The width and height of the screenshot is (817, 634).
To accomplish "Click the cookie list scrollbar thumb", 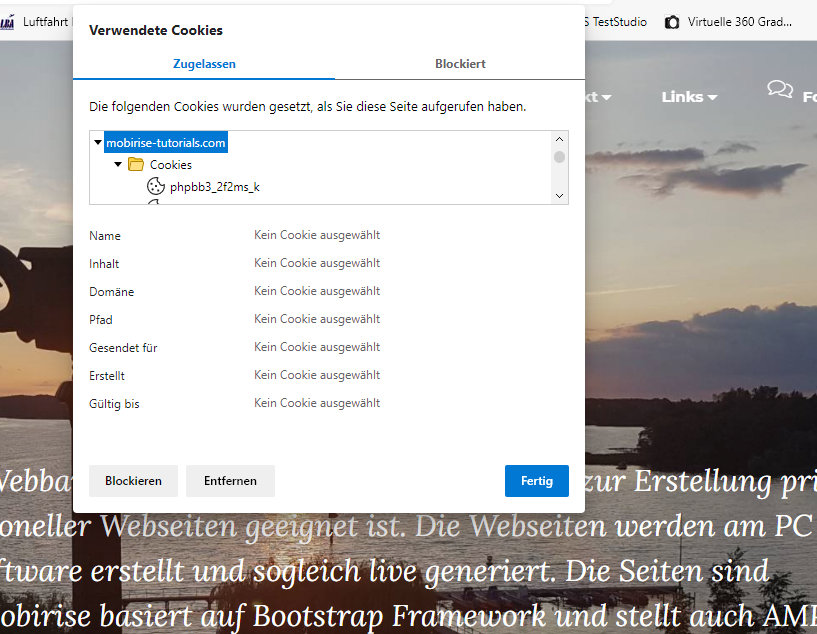I will 559,157.
